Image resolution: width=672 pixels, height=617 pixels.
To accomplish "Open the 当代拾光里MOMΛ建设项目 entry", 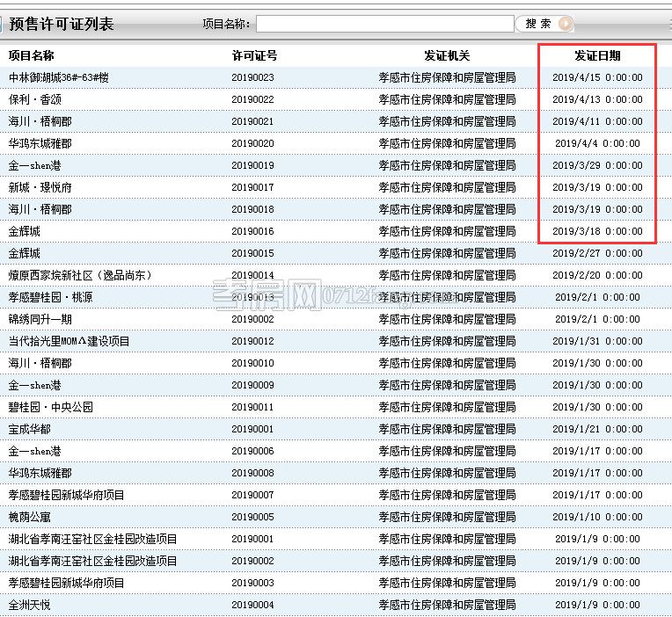I will [69, 341].
